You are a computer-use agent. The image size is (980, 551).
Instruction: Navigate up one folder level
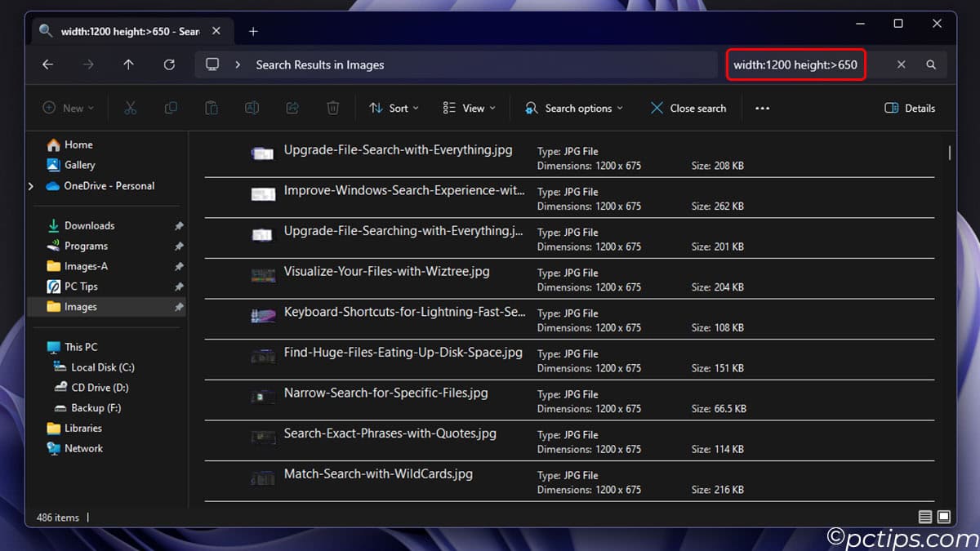point(128,64)
